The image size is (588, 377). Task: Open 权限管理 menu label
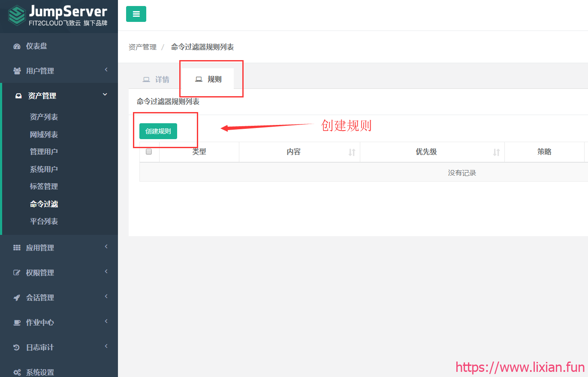click(40, 273)
